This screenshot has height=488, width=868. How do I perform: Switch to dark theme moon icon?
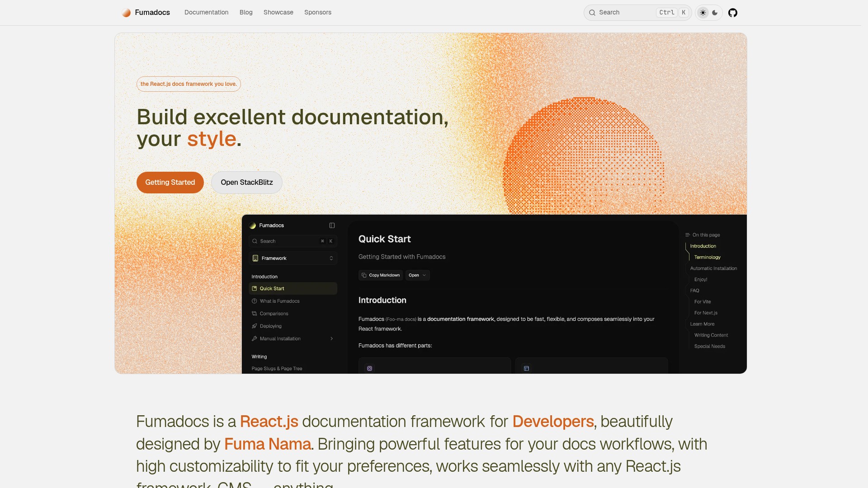(x=715, y=13)
